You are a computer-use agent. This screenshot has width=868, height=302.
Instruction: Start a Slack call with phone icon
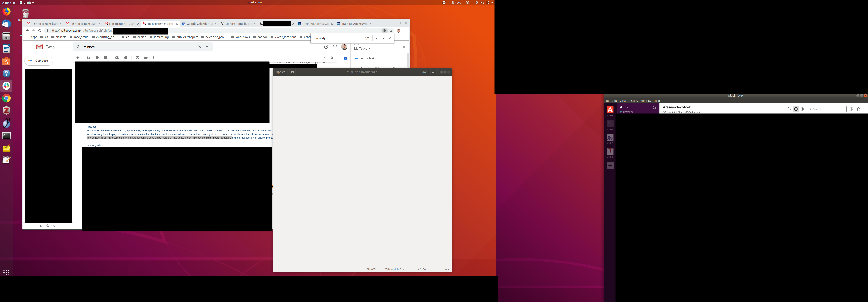pyautogui.click(x=789, y=109)
